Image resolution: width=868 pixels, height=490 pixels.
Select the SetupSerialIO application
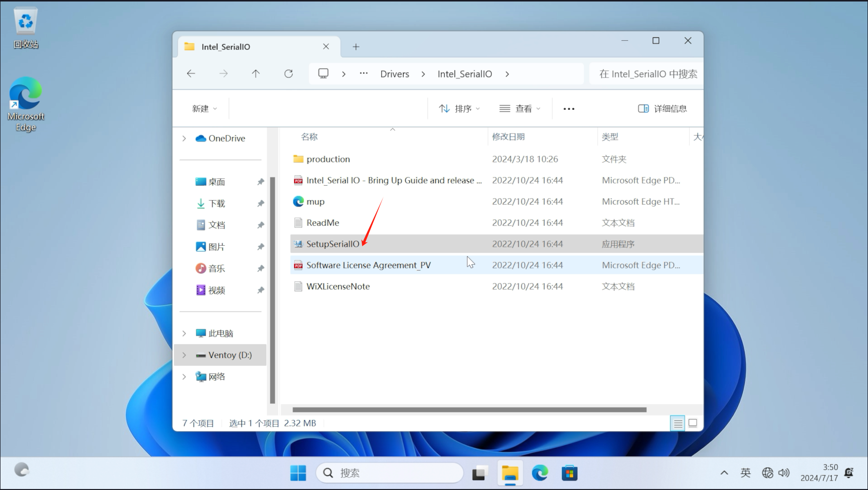tap(497, 244)
